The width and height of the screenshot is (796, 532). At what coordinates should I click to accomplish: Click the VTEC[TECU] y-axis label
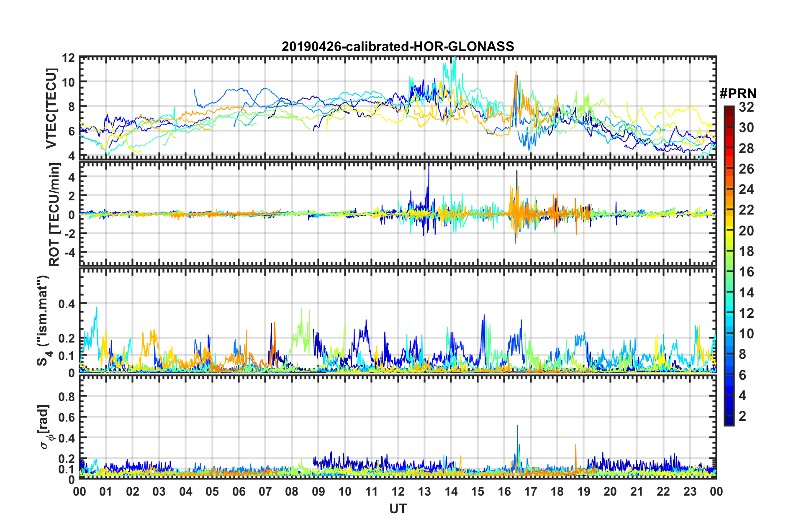51,109
